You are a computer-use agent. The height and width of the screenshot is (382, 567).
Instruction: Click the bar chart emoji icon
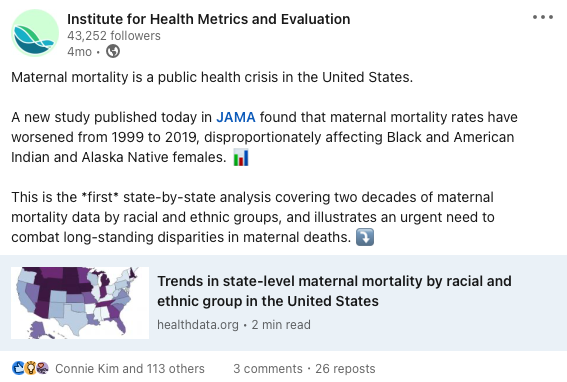coord(241,157)
